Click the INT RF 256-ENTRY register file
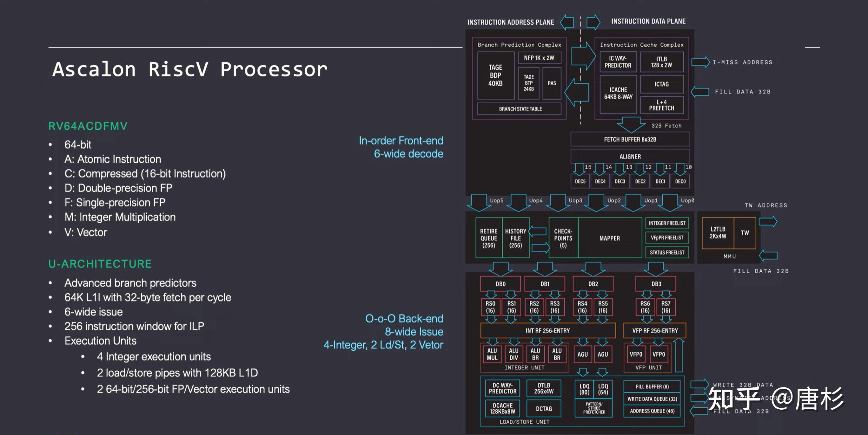 click(x=547, y=331)
